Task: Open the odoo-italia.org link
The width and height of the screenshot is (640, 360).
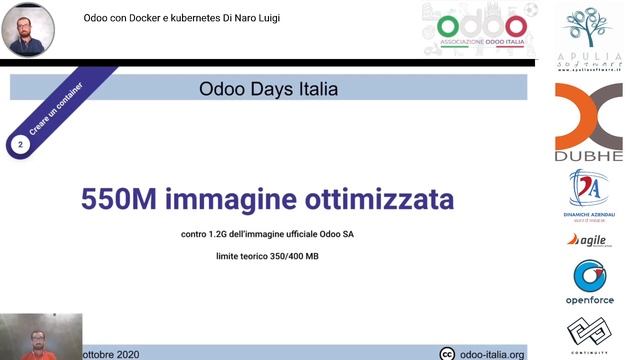Action: pyautogui.click(x=492, y=354)
